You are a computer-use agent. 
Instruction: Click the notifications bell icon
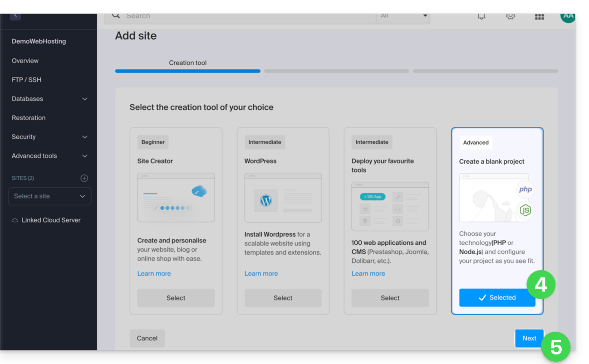(481, 16)
